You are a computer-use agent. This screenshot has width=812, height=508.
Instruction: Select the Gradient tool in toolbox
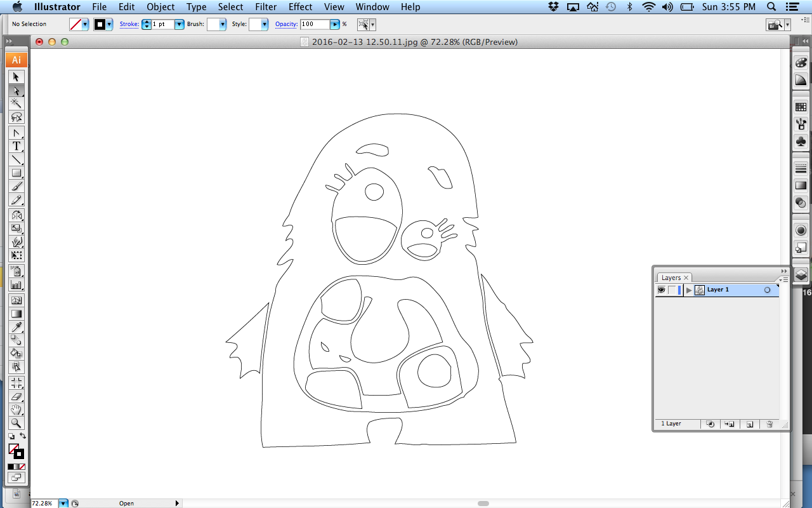pyautogui.click(x=16, y=314)
